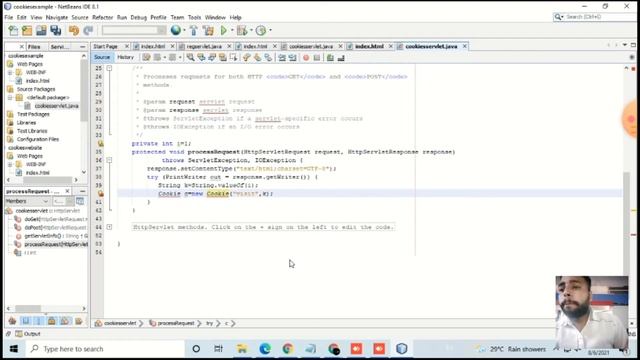The width and height of the screenshot is (640, 360).
Task: Open Microsoft Edge from the taskbar
Action: click(x=265, y=349)
